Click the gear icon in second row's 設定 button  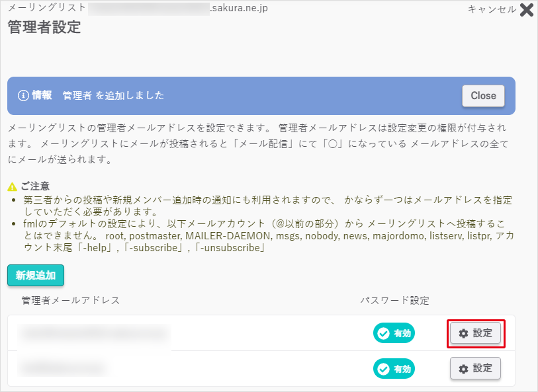point(463,368)
